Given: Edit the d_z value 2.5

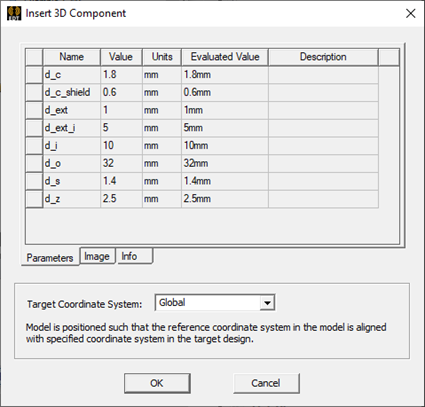Looking at the screenshot, I should (x=121, y=199).
